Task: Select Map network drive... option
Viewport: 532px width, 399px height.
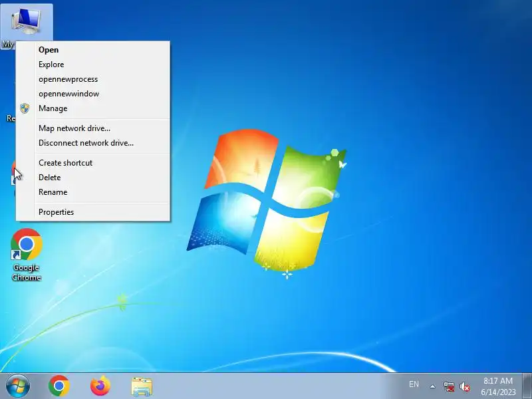Action: (93, 128)
